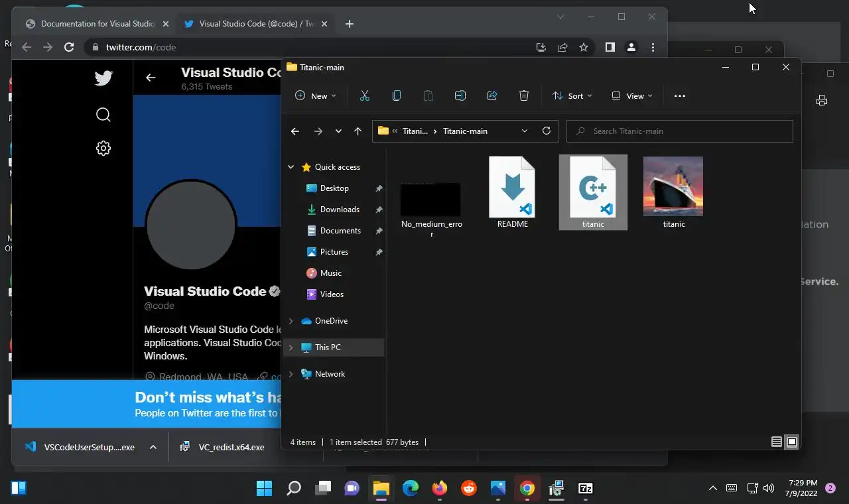Open Downloads in Quick access
849x504 pixels.
pyautogui.click(x=340, y=210)
